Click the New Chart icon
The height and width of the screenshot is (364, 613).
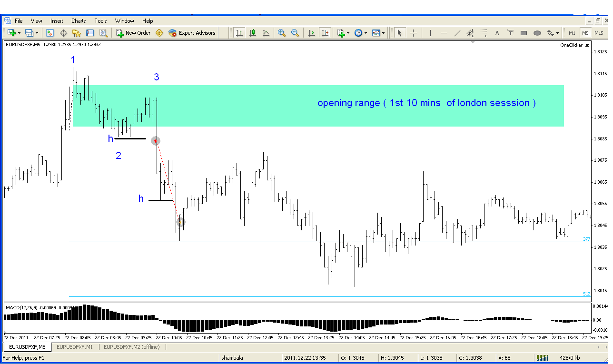(x=11, y=33)
